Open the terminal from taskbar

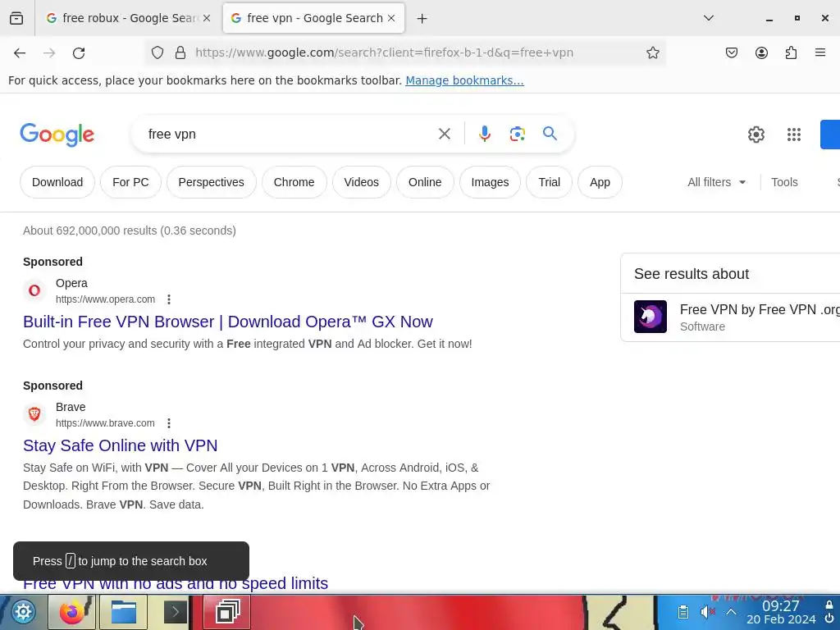tap(176, 612)
